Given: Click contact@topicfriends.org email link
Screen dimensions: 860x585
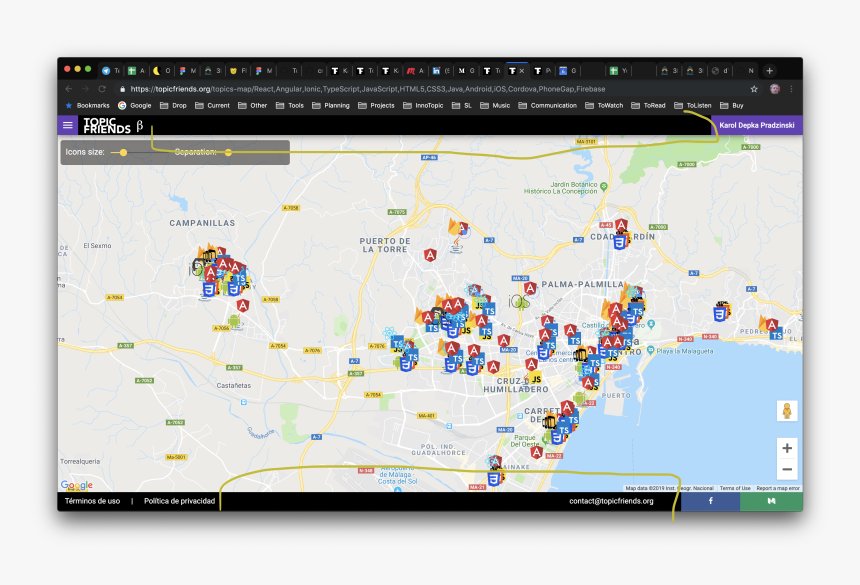Looking at the screenshot, I should (611, 501).
